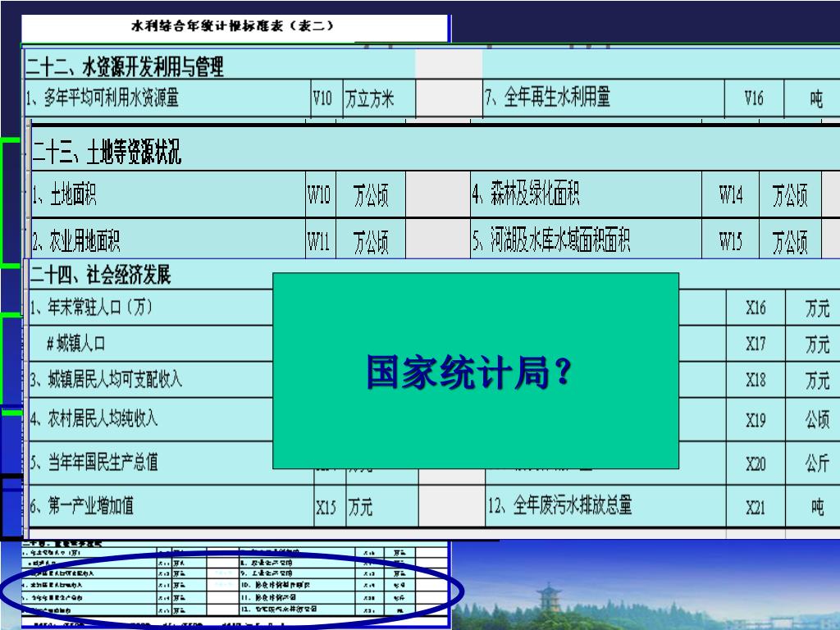Select the 万公顷 unit beside W10

click(371, 195)
